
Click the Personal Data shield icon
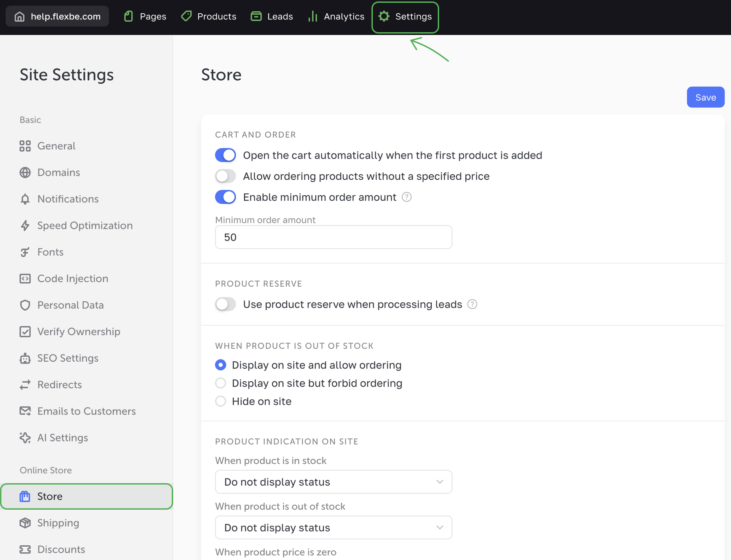pyautogui.click(x=25, y=305)
